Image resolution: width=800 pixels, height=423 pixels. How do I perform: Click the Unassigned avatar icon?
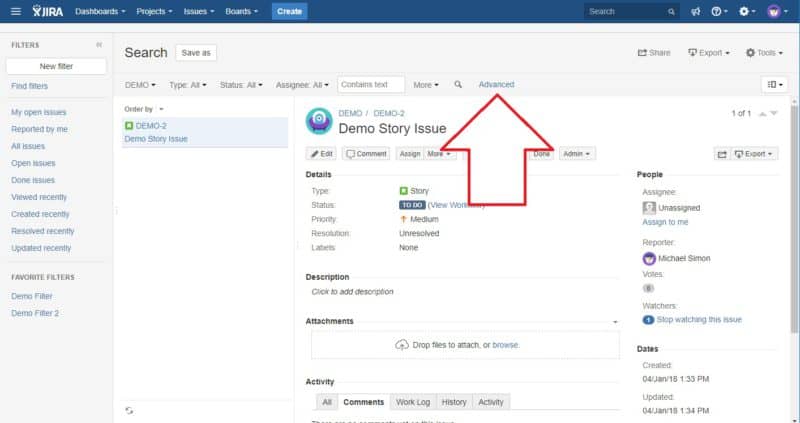(649, 208)
